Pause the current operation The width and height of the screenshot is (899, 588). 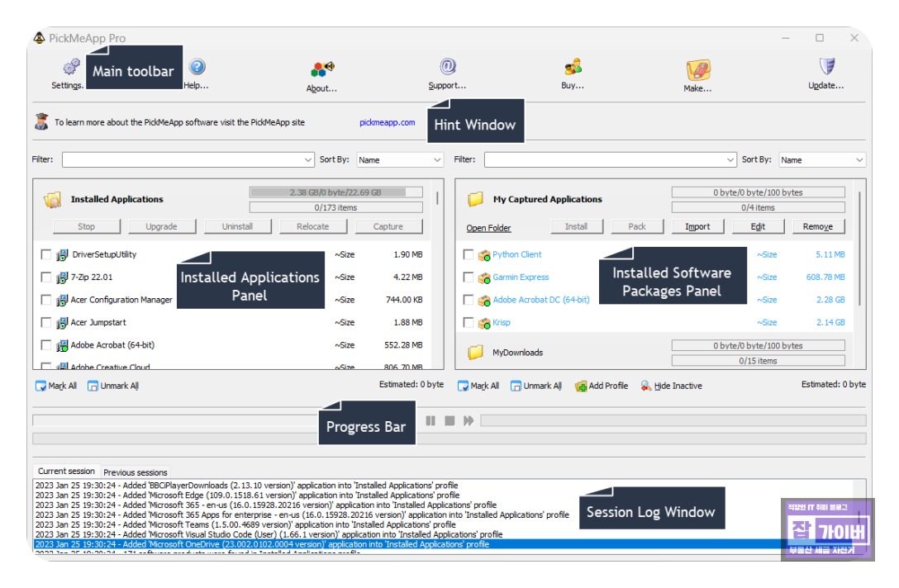[430, 420]
